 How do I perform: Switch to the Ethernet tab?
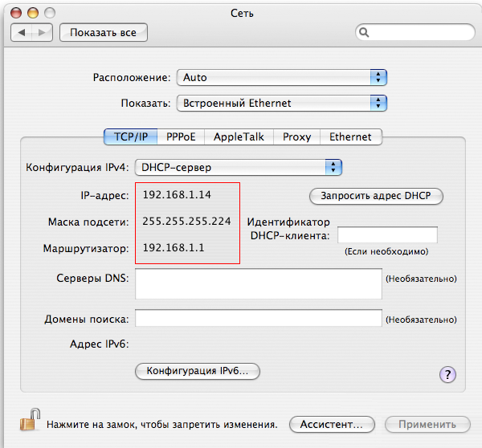(350, 136)
